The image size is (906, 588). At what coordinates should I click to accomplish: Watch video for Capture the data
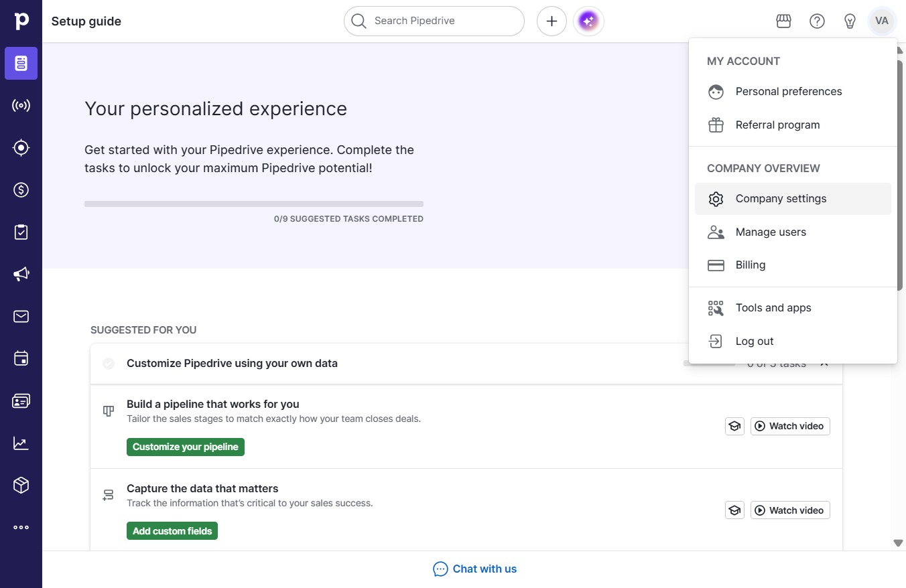790,510
